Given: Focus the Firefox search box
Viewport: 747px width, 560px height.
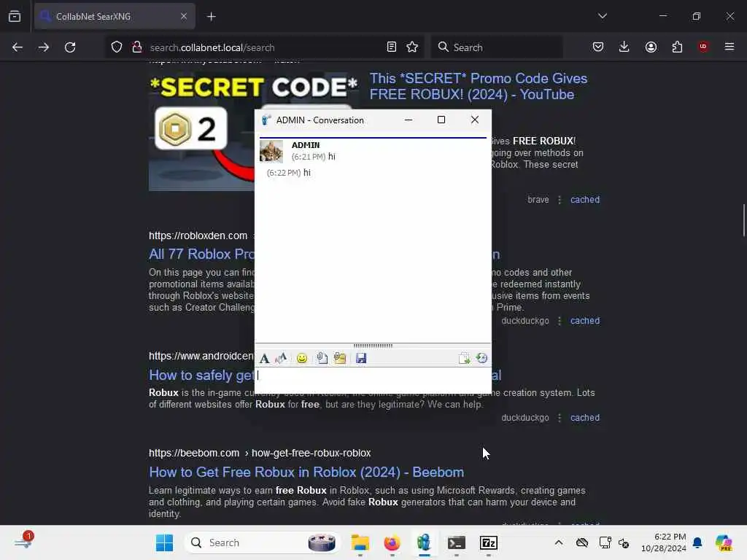Looking at the screenshot, I should [x=497, y=47].
